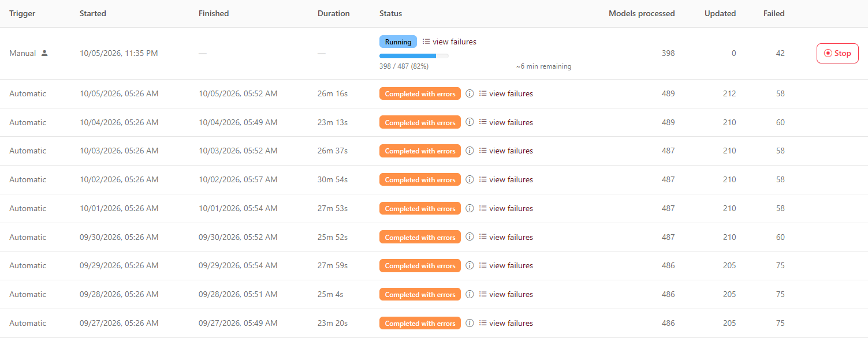Click the Duration column header
Screen dimensions: 868x338
pos(334,13)
